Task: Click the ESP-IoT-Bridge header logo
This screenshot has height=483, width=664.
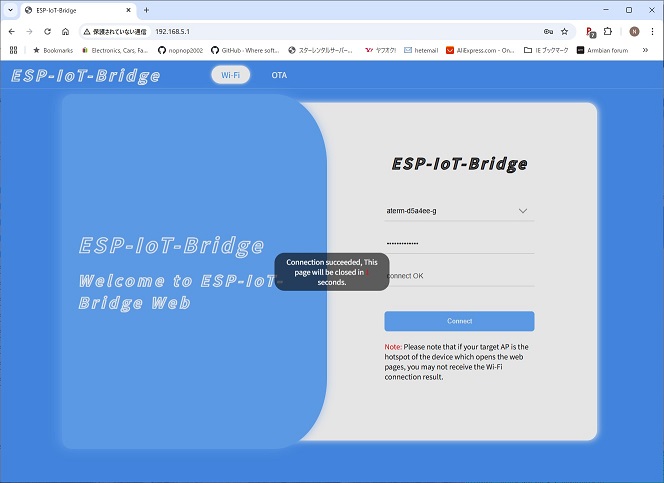Action: pos(86,76)
